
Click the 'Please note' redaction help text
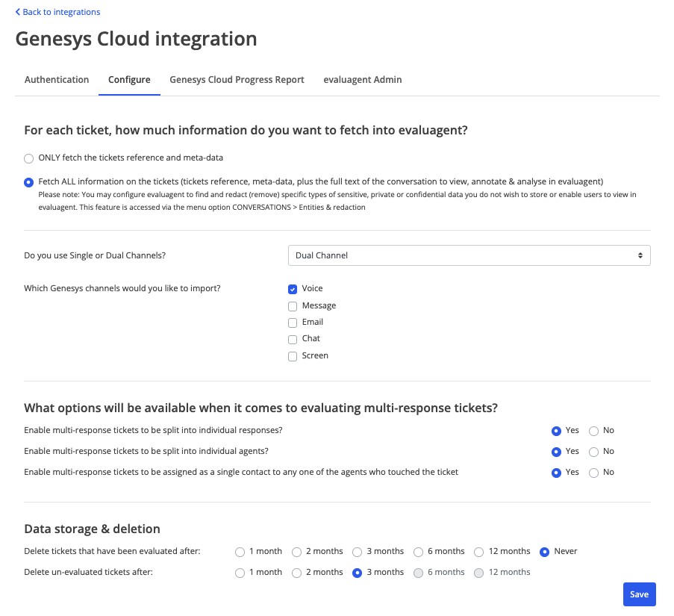pyautogui.click(x=337, y=201)
